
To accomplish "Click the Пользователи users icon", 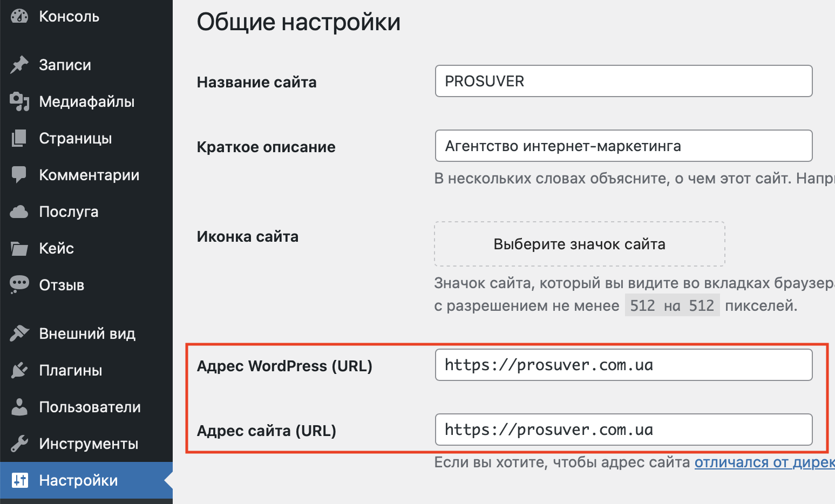I will pos(19,406).
